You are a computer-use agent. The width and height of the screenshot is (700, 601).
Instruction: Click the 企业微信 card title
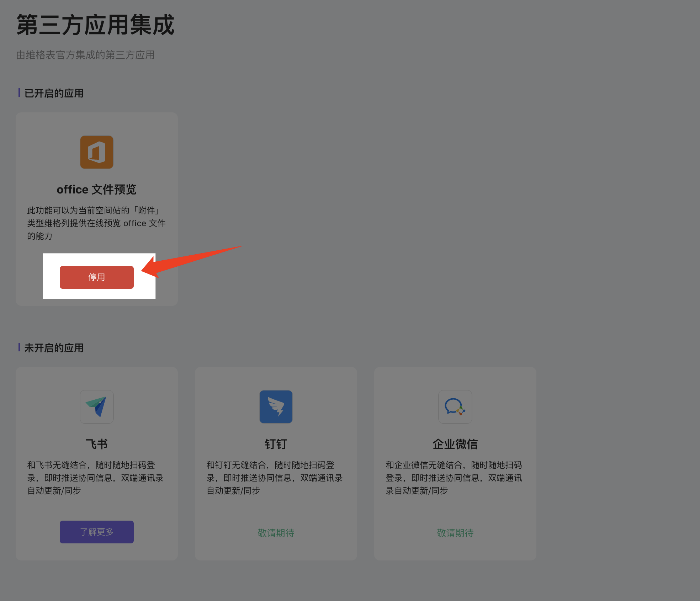coord(455,444)
